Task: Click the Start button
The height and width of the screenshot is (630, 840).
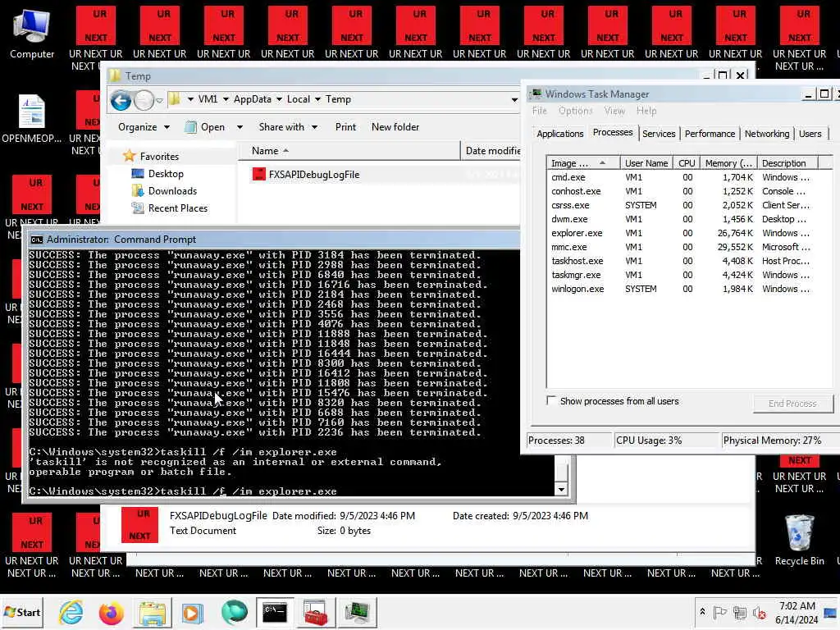Action: click(22, 612)
